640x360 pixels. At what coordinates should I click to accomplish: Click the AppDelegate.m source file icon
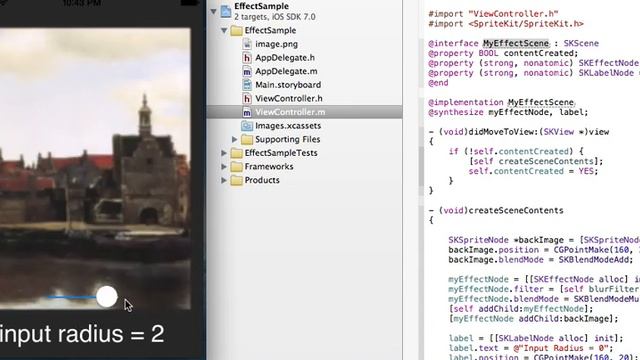pos(247,71)
